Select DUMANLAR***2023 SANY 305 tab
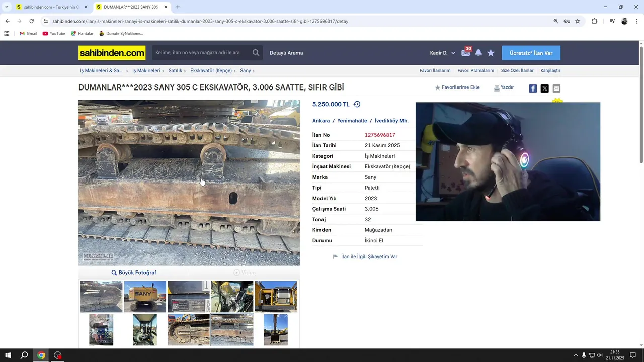Image resolution: width=644 pixels, height=362 pixels. (x=132, y=7)
